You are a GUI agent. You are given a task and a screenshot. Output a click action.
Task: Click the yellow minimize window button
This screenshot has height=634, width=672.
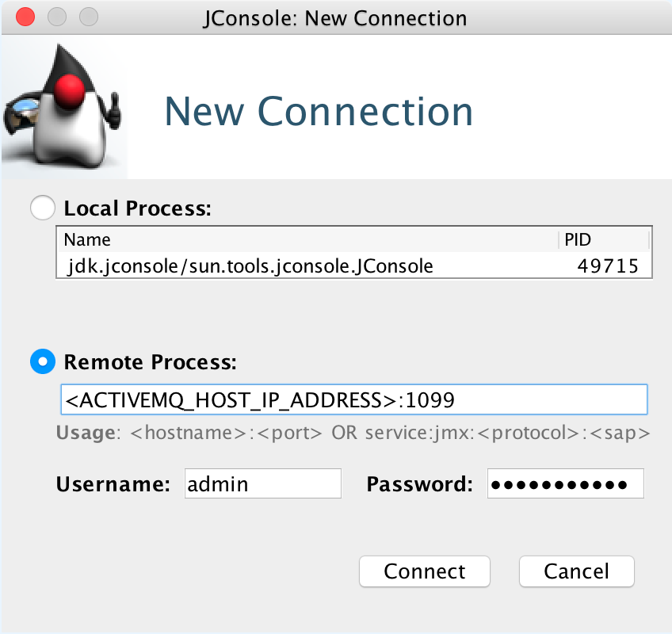tap(56, 16)
